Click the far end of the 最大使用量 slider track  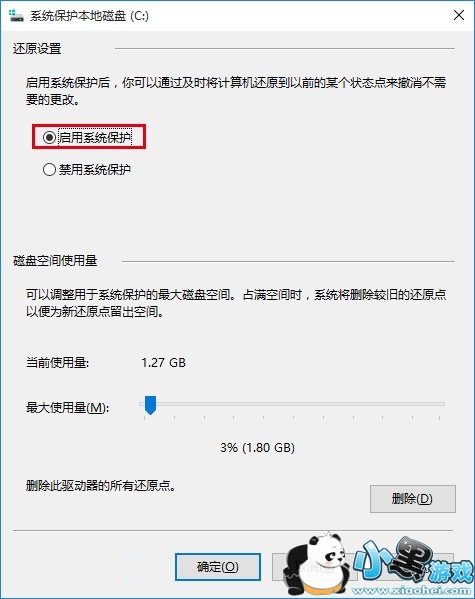point(442,403)
